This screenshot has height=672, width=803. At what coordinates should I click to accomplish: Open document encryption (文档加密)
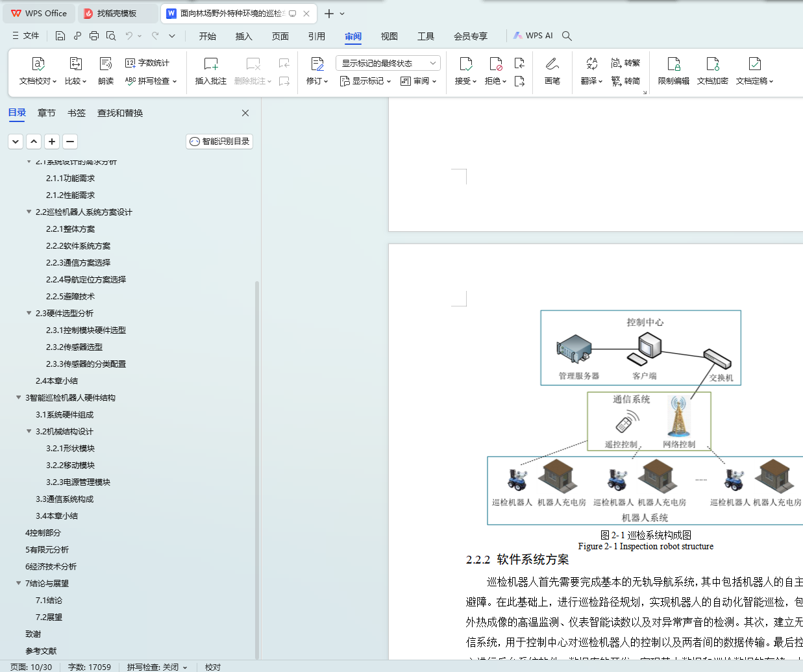[713, 71]
